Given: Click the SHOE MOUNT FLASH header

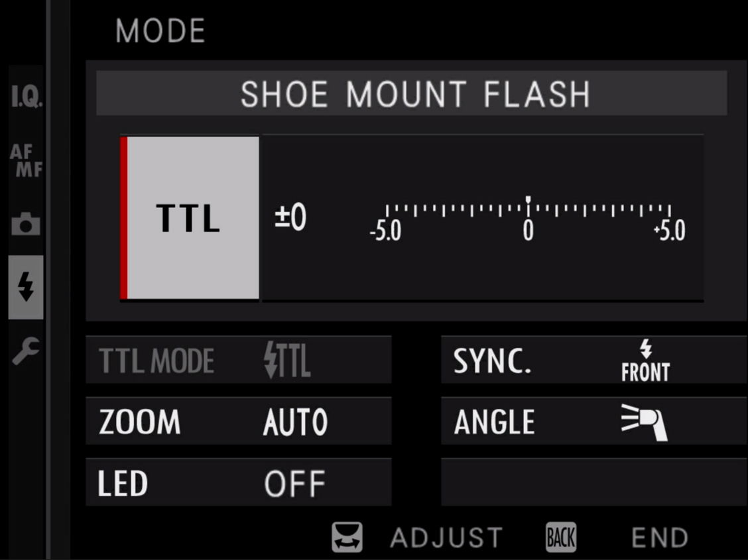Looking at the screenshot, I should pos(414,93).
